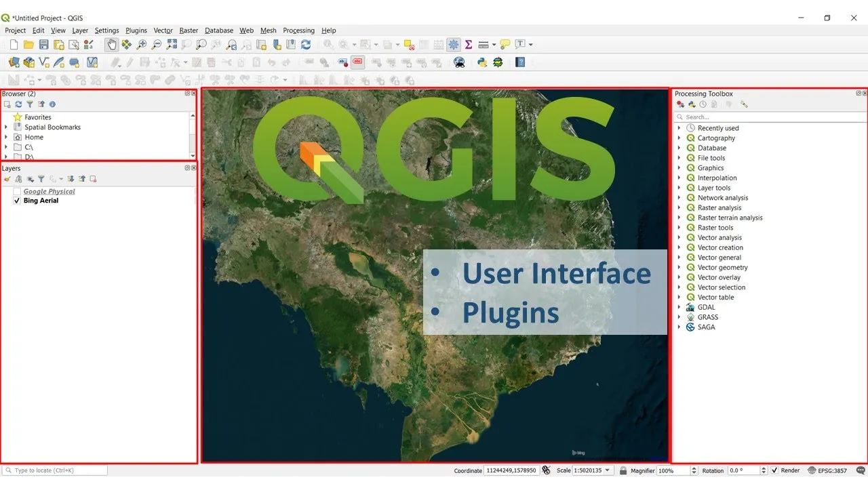Save the project with the floppy disk icon
The image size is (868, 488).
[x=43, y=45]
